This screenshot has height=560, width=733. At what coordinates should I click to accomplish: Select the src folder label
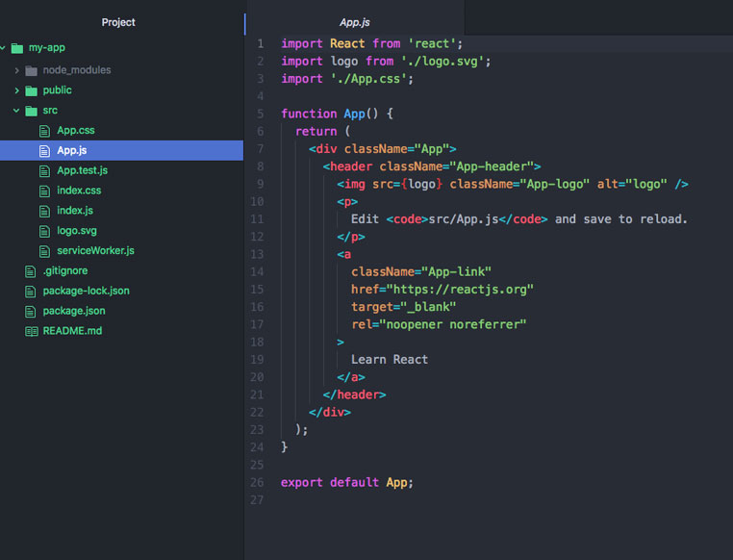click(50, 111)
